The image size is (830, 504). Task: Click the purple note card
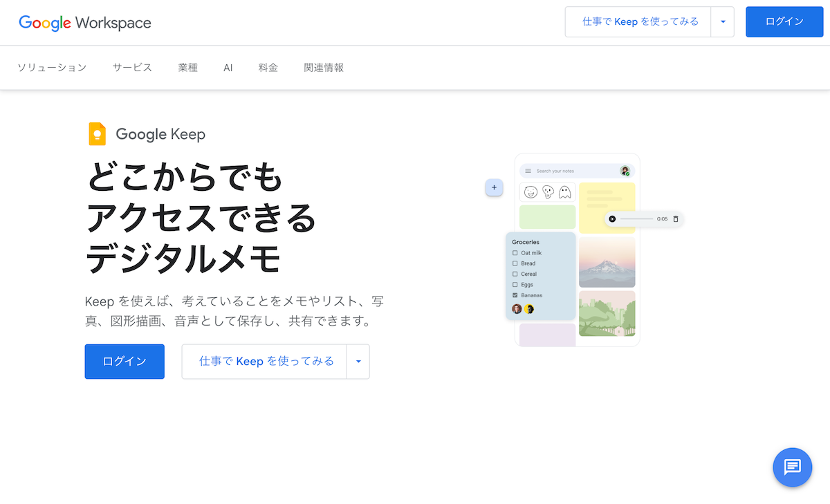coord(547,335)
